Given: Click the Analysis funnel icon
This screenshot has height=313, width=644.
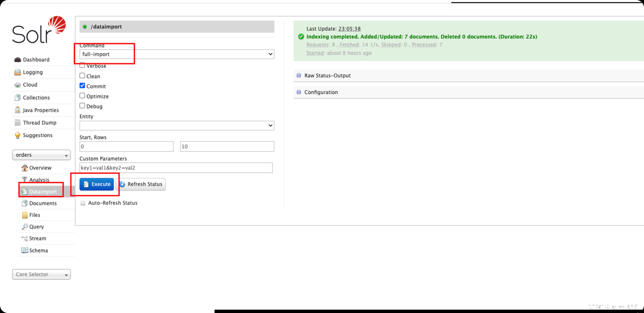Looking at the screenshot, I should click(25, 179).
